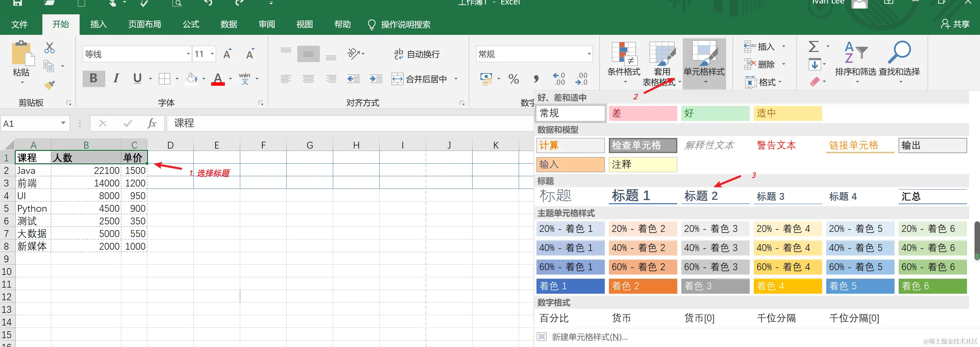Expand the Insert (插入) cells dropdown arrow
Viewport: 980px width, 347px height.
(x=784, y=46)
